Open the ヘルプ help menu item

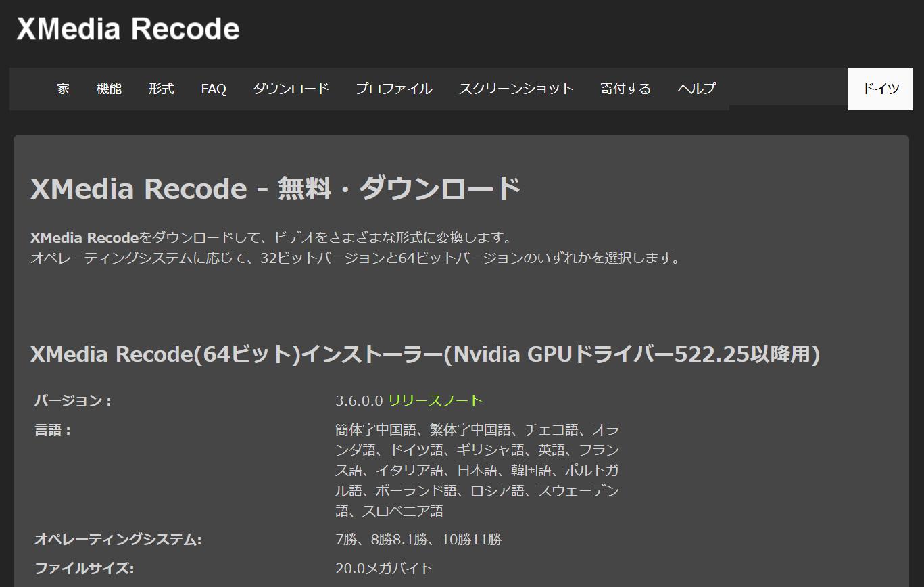pyautogui.click(x=696, y=89)
